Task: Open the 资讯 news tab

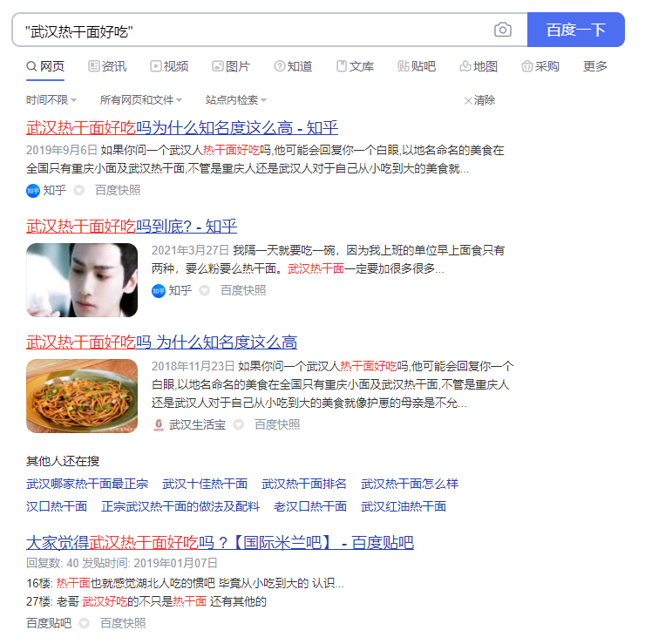Action: [107, 66]
